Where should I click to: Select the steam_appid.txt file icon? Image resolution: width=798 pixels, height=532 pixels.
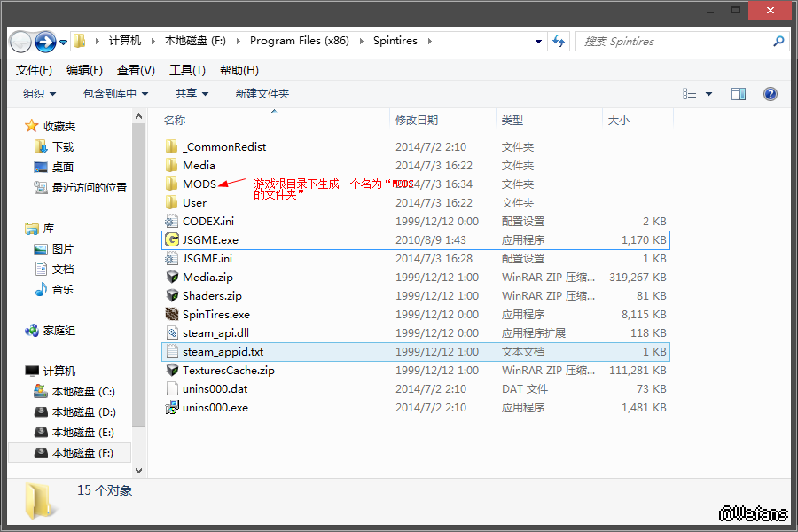point(172,352)
